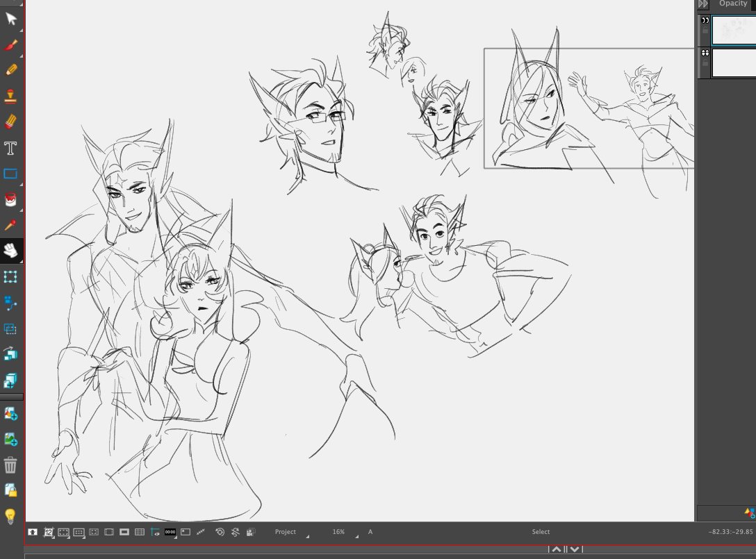The image size is (756, 559).
Task: Click the zigzag matte view icon
Action: tap(201, 532)
